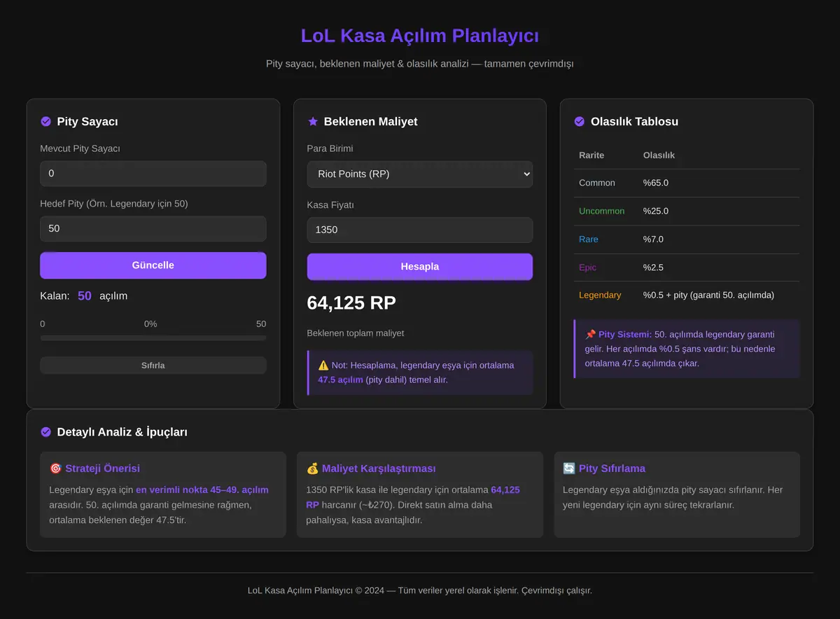
Task: Select the Rare rarity row label
Action: pos(589,239)
